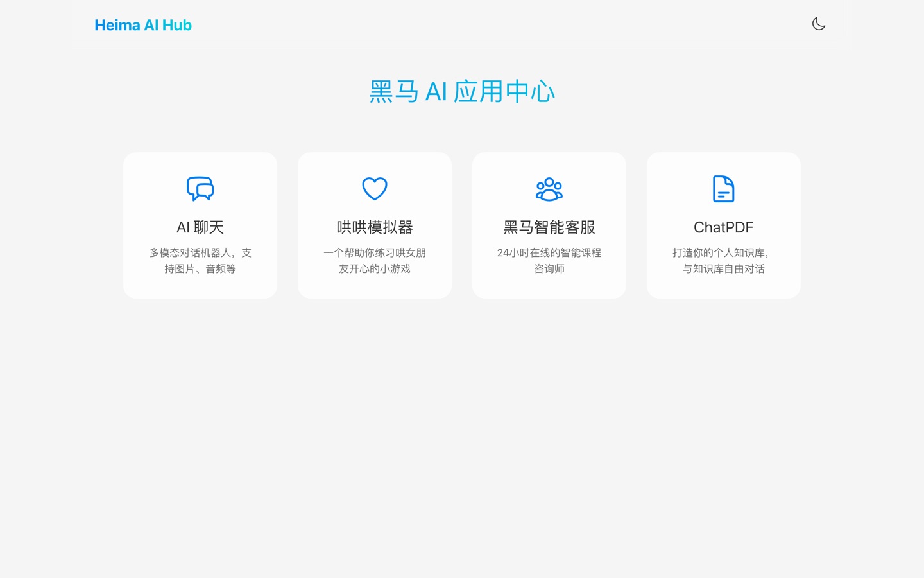Click the document icon for ChatPDF
This screenshot has height=578, width=924.
pyautogui.click(x=724, y=189)
